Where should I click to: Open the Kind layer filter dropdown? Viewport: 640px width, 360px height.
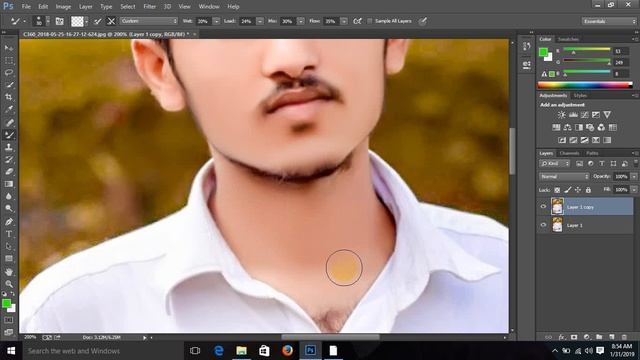click(x=554, y=164)
